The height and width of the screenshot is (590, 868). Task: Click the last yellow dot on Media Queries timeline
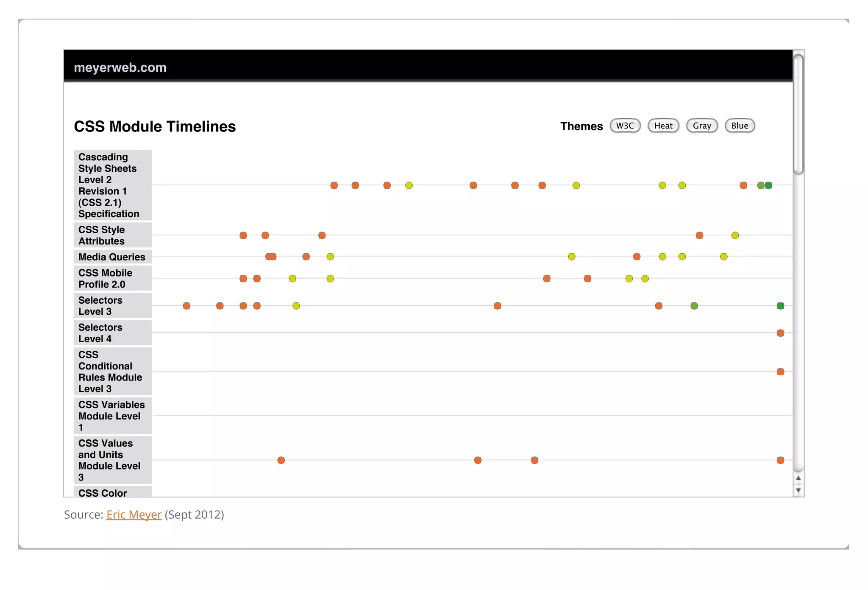[723, 257]
